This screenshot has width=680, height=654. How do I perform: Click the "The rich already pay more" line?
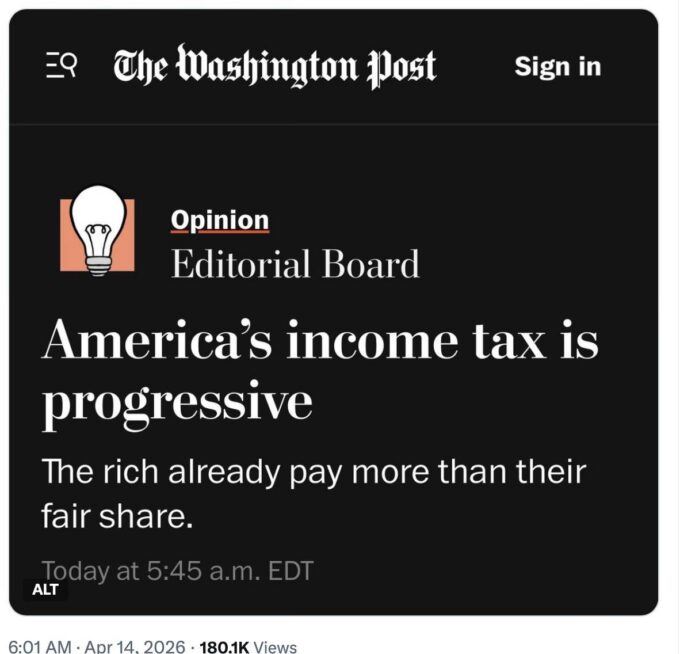click(313, 472)
